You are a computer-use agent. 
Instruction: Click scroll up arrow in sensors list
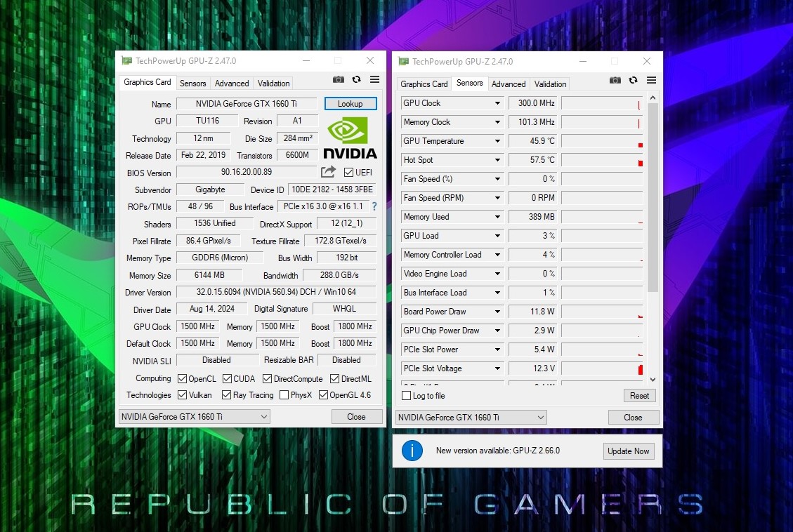[x=653, y=98]
